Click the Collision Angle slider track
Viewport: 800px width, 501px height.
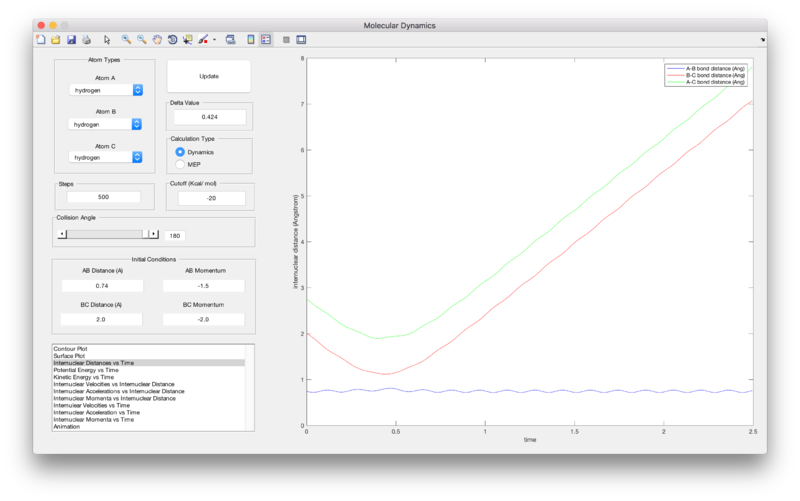(x=105, y=234)
